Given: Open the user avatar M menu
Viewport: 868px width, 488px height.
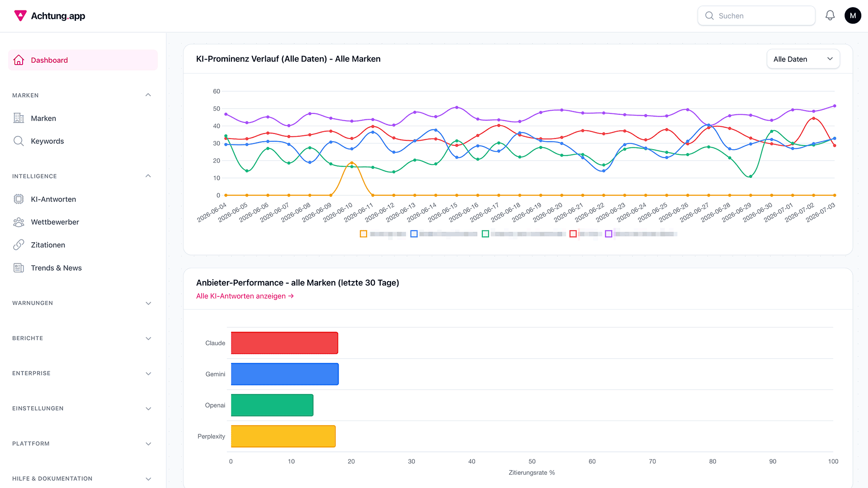Looking at the screenshot, I should pos(853,16).
